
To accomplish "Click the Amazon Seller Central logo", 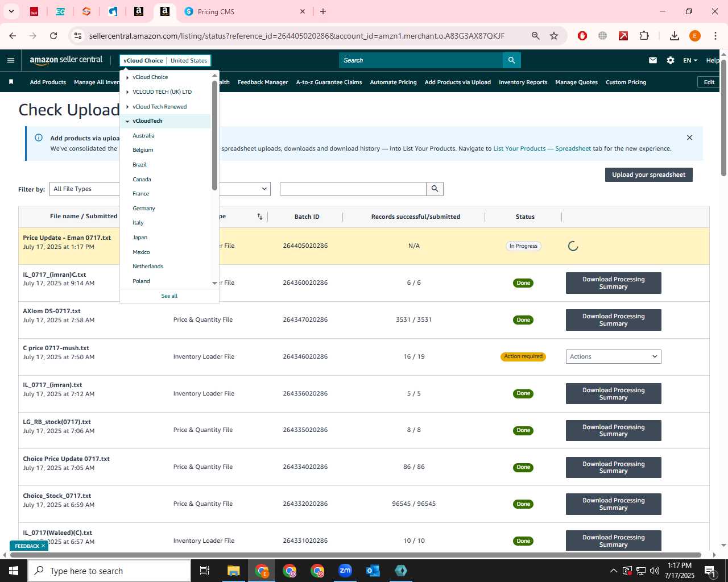I will click(66, 60).
